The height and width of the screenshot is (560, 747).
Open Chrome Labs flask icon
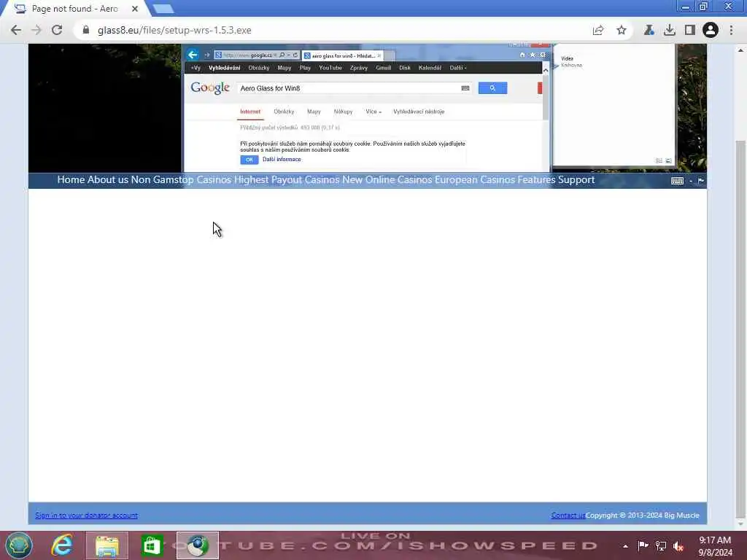point(649,30)
